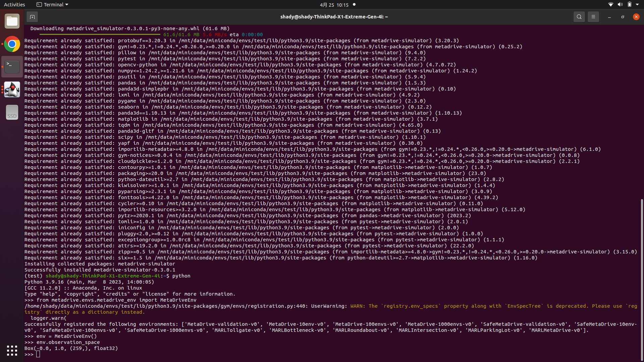Launch Google Chrome from the dock
Image resolution: width=644 pixels, height=362 pixels.
click(x=12, y=44)
